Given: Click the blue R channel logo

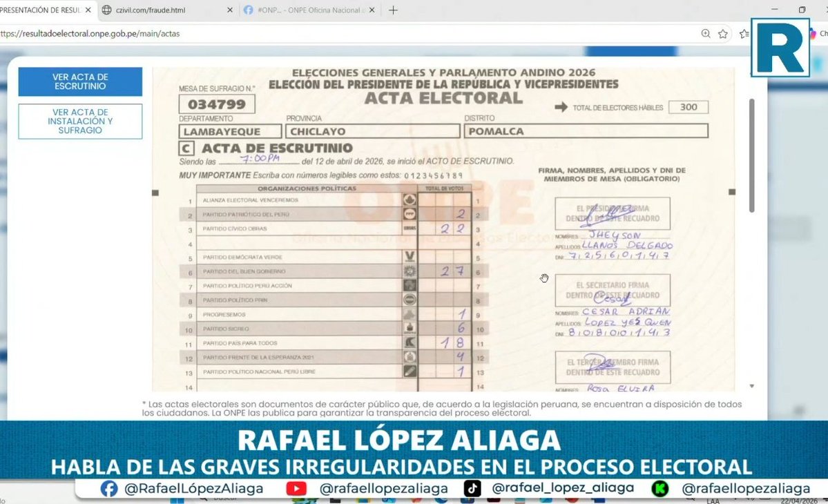Looking at the screenshot, I should coord(781,48).
